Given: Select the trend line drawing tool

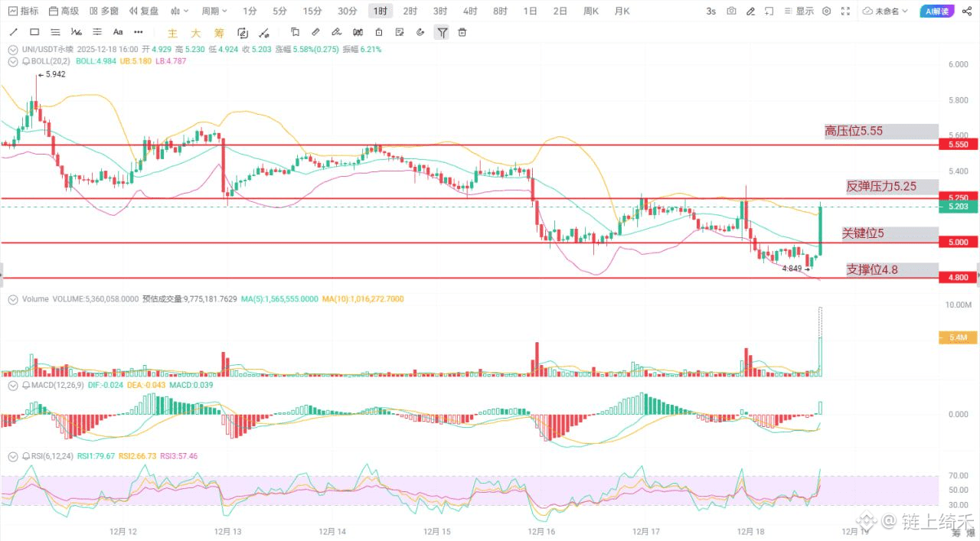Looking at the screenshot, I should tap(14, 32).
